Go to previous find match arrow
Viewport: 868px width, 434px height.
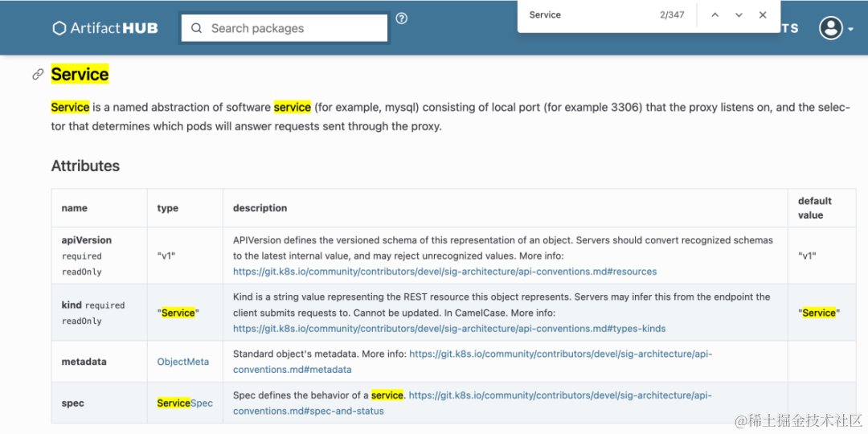tap(714, 15)
